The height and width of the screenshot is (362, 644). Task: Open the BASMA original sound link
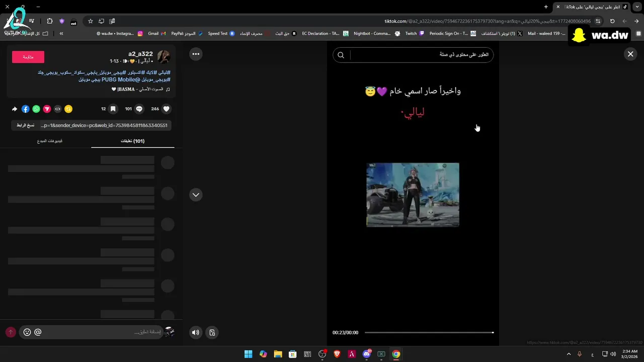(140, 89)
